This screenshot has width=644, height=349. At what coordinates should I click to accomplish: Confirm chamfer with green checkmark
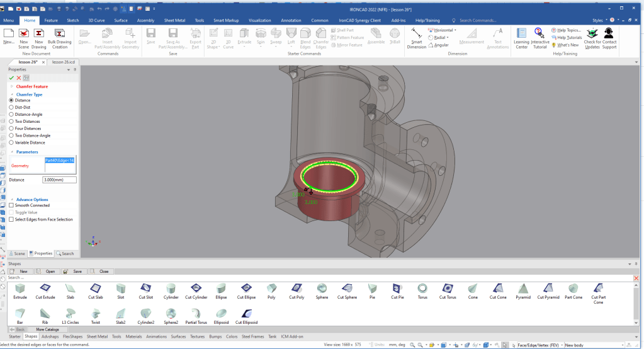[11, 77]
